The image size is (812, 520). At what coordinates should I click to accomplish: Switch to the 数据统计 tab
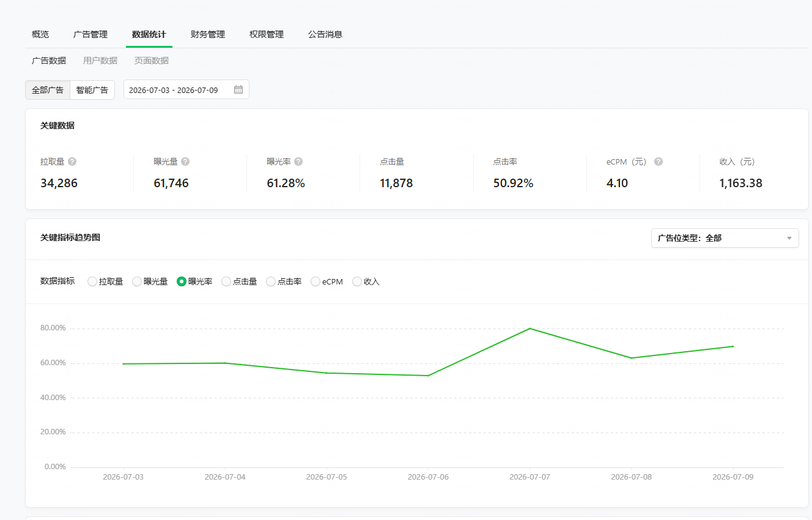point(149,34)
